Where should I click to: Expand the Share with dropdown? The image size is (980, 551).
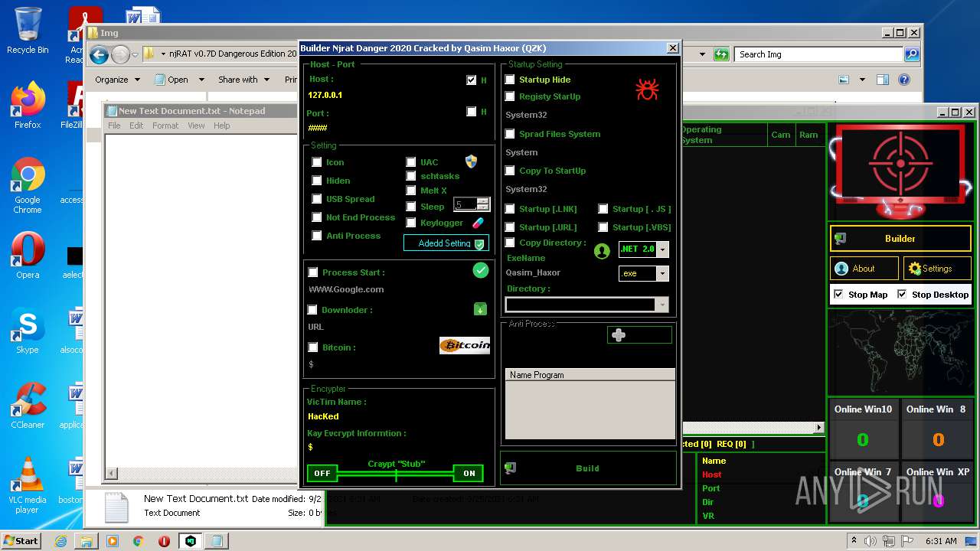pyautogui.click(x=243, y=80)
